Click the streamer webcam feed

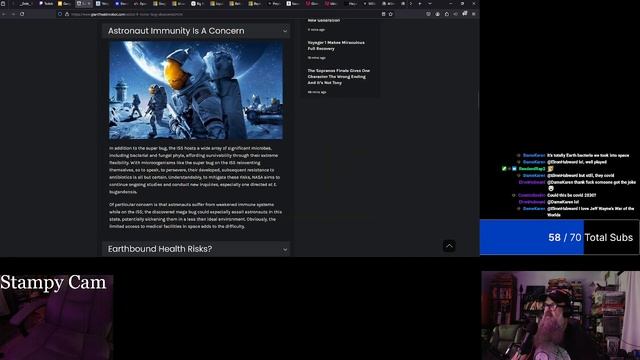click(x=560, y=316)
